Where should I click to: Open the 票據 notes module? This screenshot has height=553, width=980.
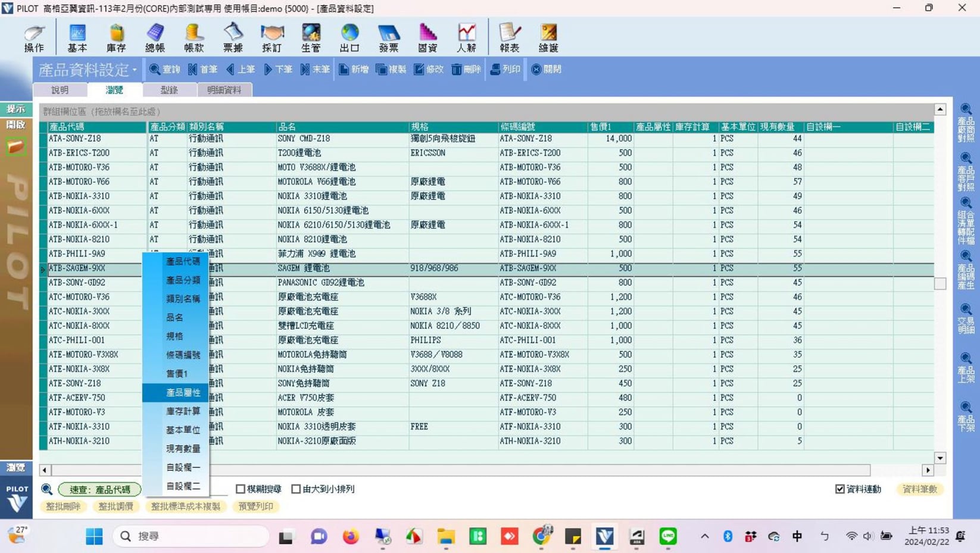[233, 38]
